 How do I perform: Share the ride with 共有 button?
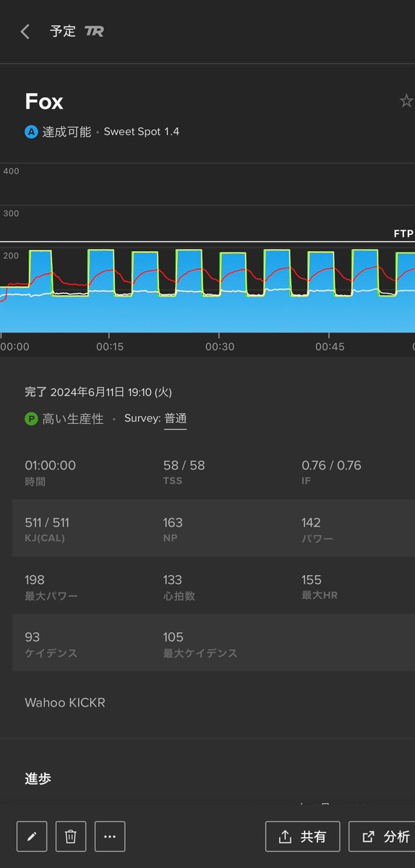pyautogui.click(x=302, y=836)
